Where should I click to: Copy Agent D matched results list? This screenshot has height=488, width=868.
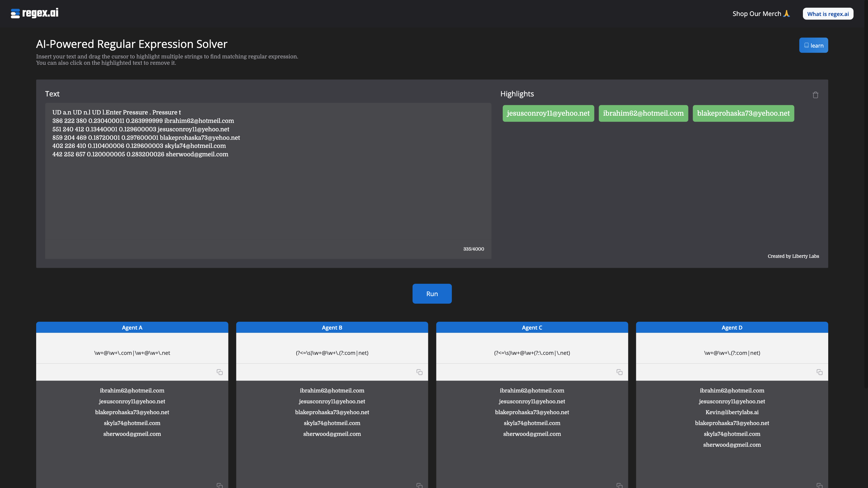tap(819, 485)
